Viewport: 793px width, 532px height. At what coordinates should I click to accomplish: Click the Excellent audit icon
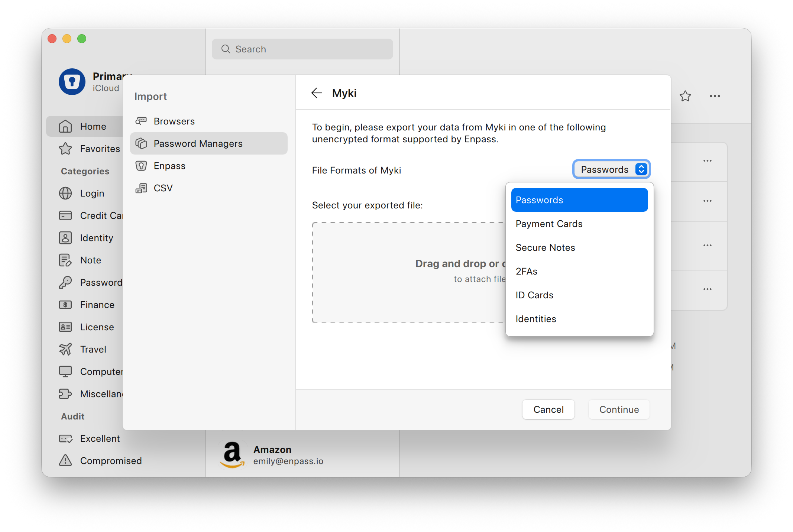click(65, 438)
